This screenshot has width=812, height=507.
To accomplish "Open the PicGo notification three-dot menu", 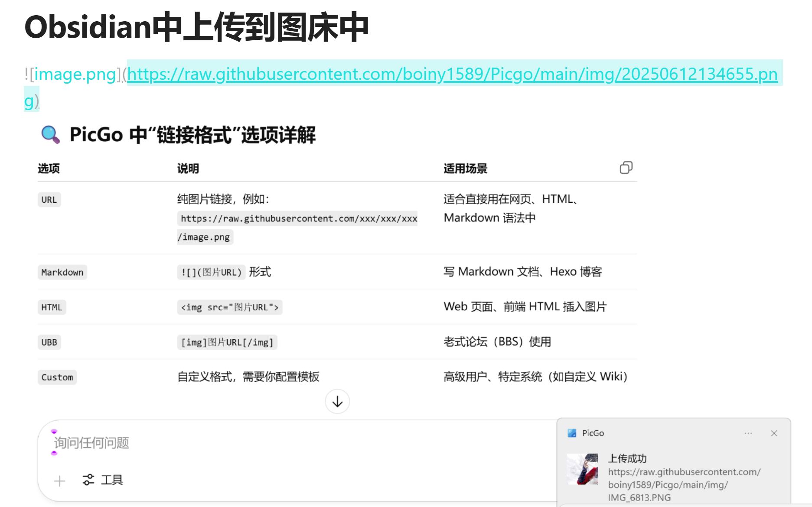I will tap(748, 433).
